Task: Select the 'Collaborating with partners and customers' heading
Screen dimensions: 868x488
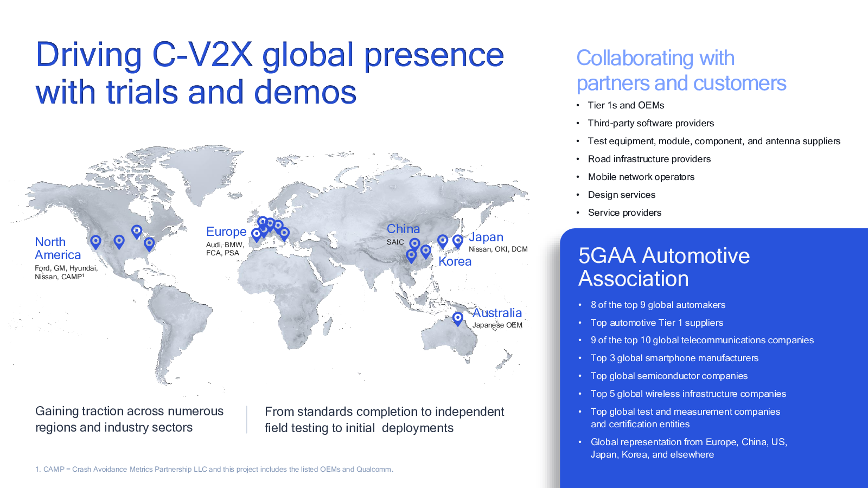Action: tap(681, 70)
